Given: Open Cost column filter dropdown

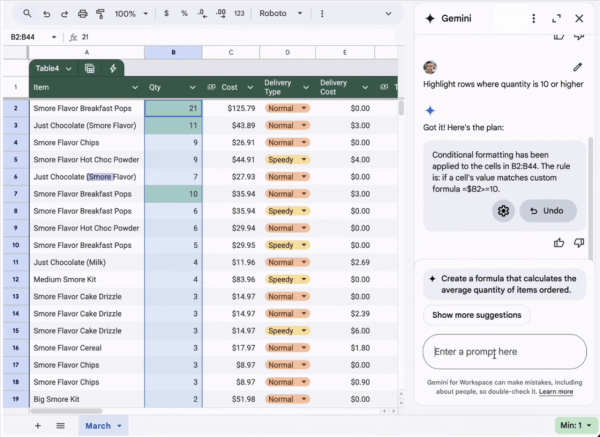Looking at the screenshot, I should (x=250, y=88).
